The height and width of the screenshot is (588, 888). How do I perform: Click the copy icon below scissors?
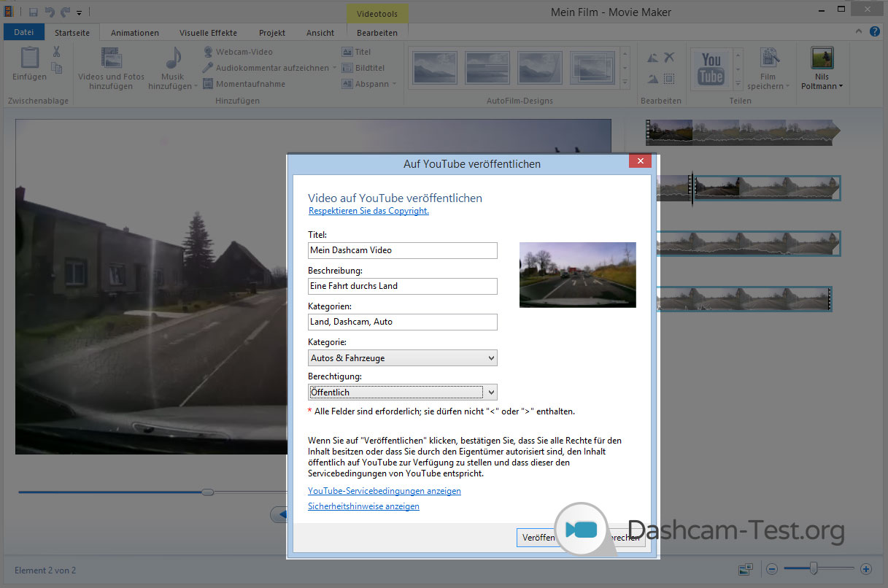point(57,68)
